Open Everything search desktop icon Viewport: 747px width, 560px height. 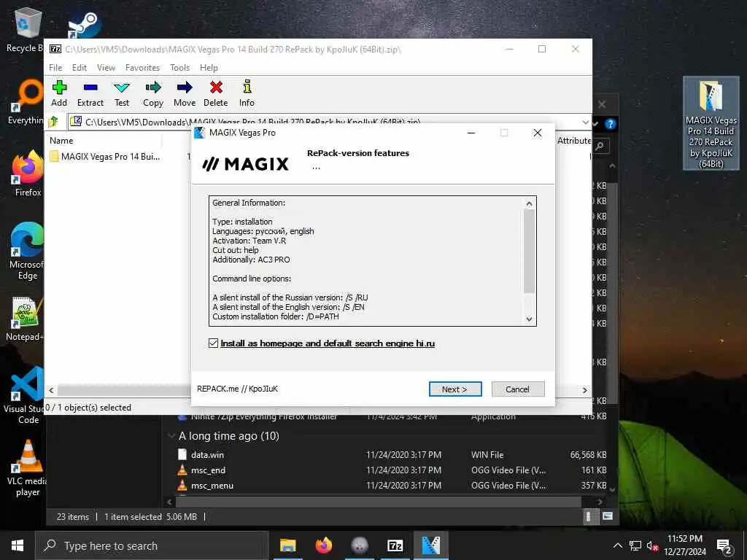coord(26,102)
